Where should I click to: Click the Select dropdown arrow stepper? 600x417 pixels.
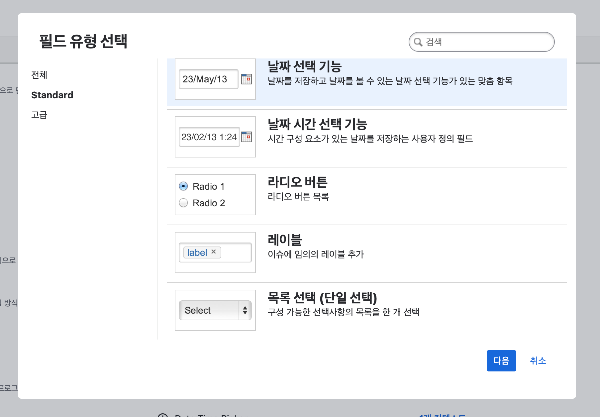click(x=245, y=310)
